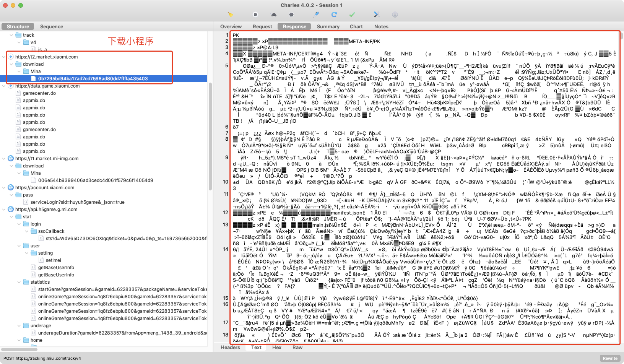Image resolution: width=624 pixels, height=364 pixels.
Task: Collapse the stat folder chevron
Action: (11, 217)
